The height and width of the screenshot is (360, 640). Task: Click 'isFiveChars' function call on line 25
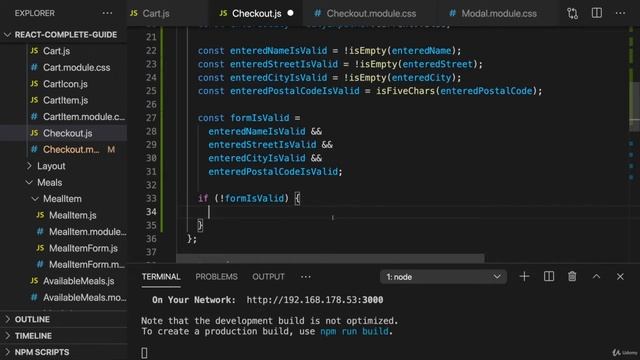tap(406, 91)
